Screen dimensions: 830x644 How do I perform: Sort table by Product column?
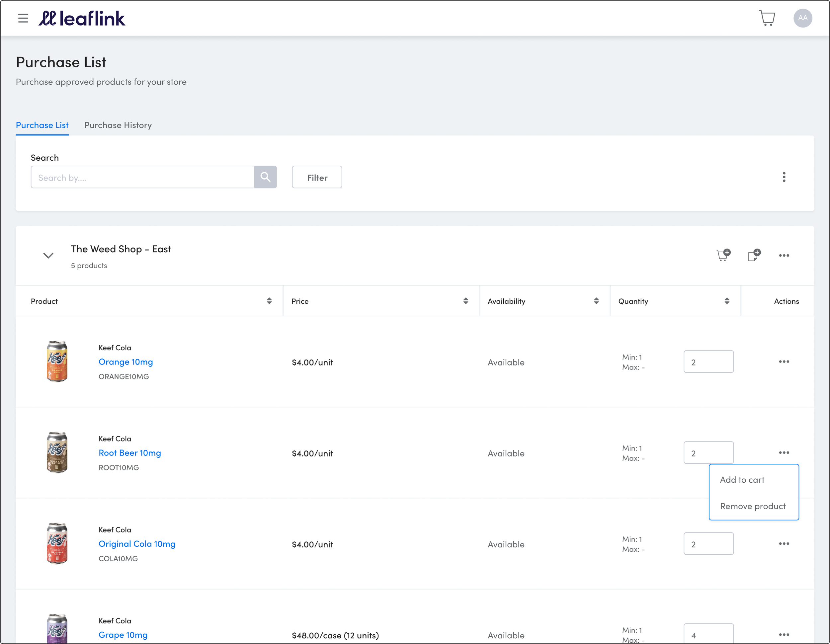coord(269,301)
